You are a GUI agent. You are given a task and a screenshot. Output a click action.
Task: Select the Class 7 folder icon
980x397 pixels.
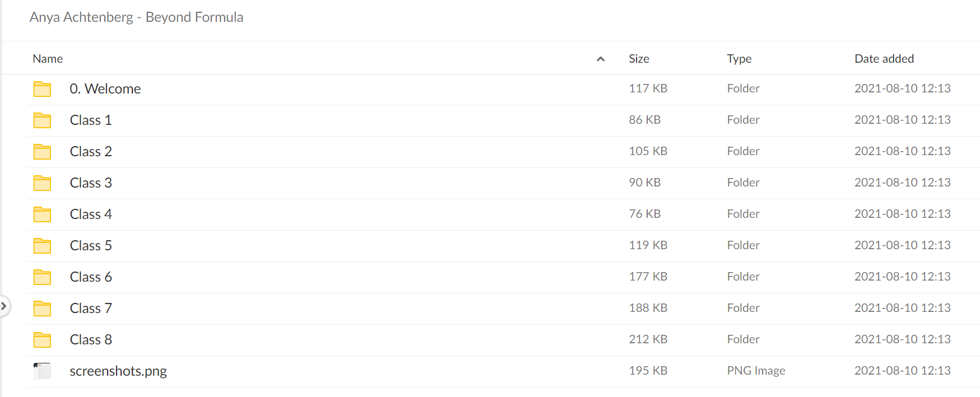pos(42,309)
